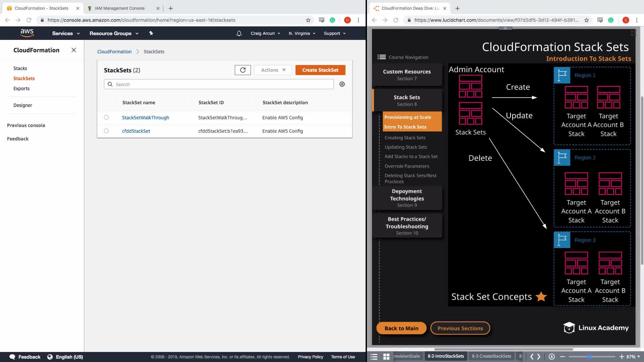This screenshot has width=644, height=362.
Task: Select the StackSetWalkThrough radio button
Action: (x=106, y=117)
